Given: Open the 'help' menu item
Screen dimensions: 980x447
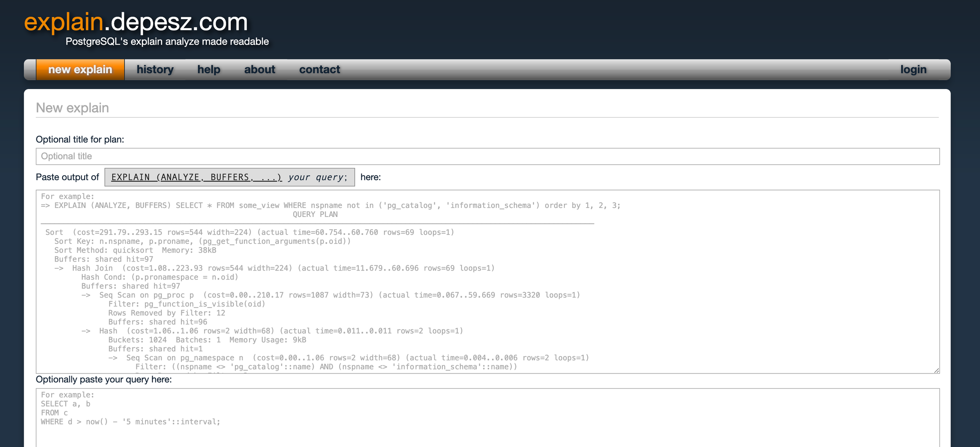Looking at the screenshot, I should pyautogui.click(x=209, y=69).
